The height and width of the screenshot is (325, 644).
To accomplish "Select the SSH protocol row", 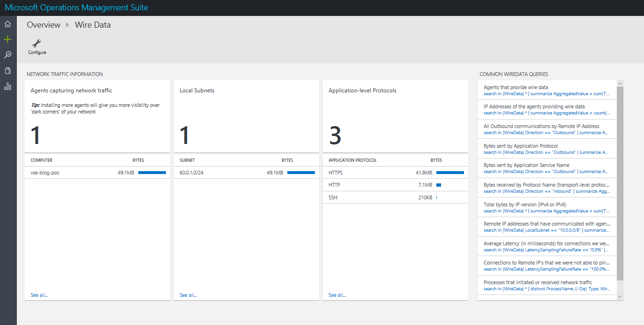I will tap(395, 197).
